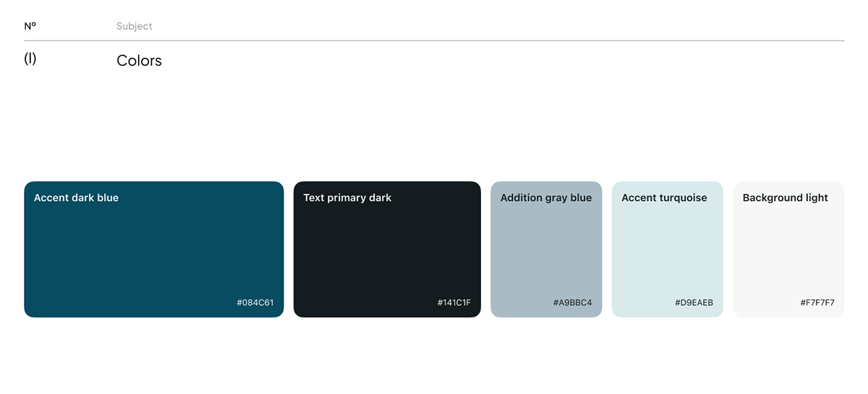Viewport: 868px width, 394px height.
Task: Pick the center of the light background swatch
Action: 788,249
